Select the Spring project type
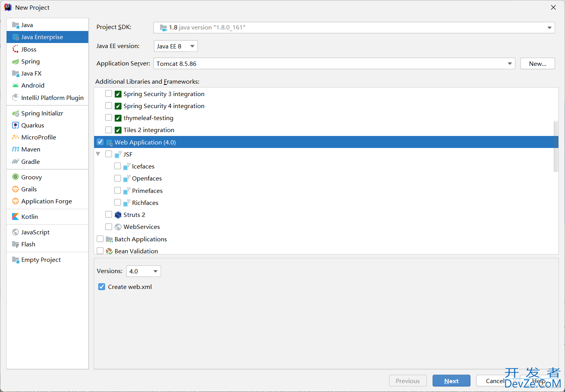 (x=48, y=62)
